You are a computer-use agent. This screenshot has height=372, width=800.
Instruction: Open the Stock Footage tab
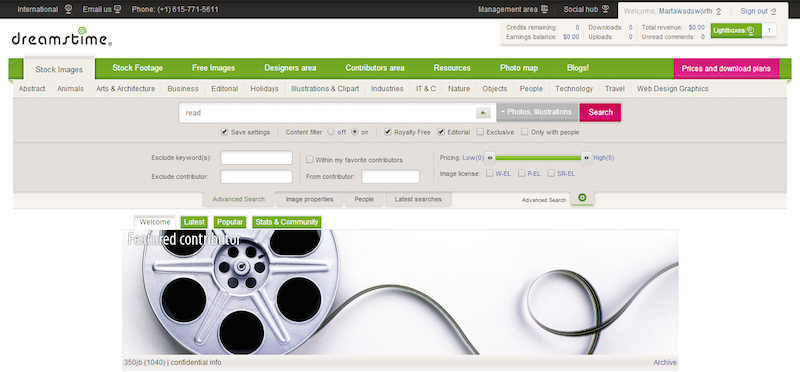pyautogui.click(x=137, y=68)
